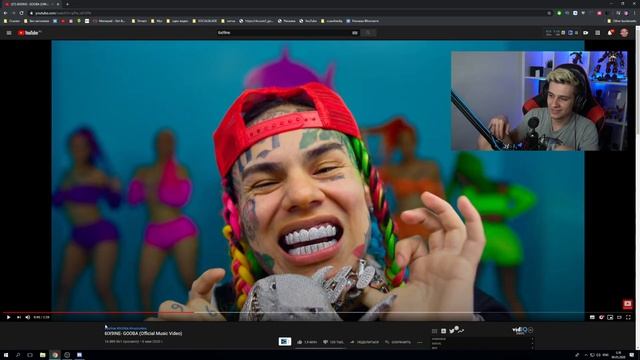Open the YouTube account avatar menu
Screen dimensions: 640x360
(624, 33)
